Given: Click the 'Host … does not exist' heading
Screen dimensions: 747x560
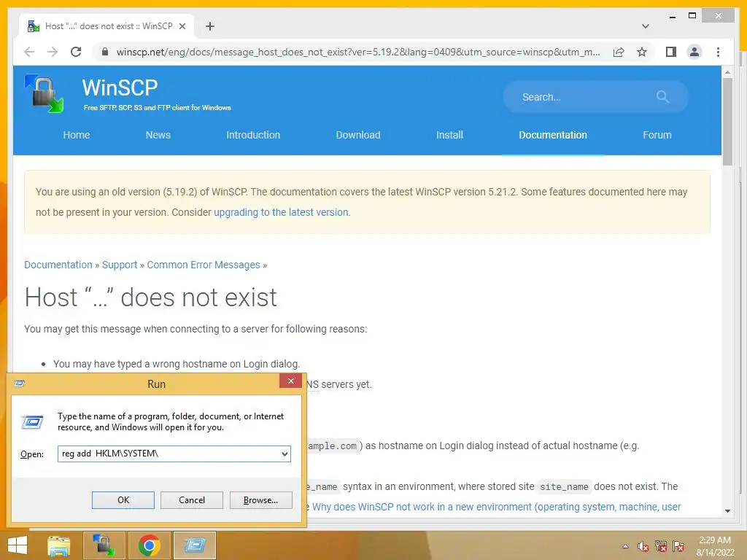Looking at the screenshot, I should pyautogui.click(x=150, y=297).
